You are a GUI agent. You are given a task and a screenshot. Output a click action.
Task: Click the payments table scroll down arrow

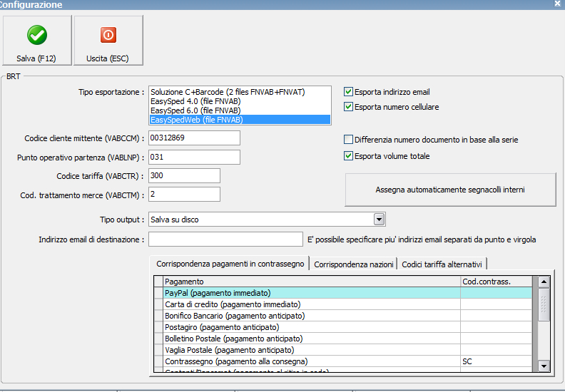click(544, 366)
